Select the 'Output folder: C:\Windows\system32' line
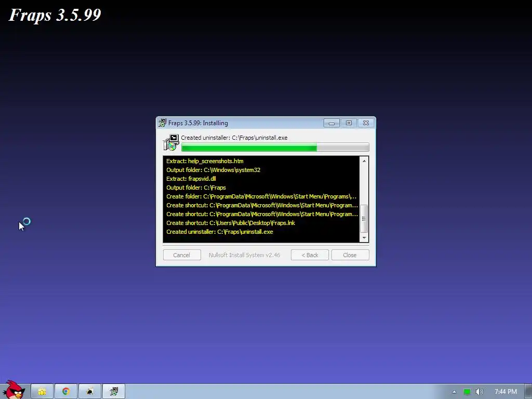The height and width of the screenshot is (399, 532). pos(214,170)
